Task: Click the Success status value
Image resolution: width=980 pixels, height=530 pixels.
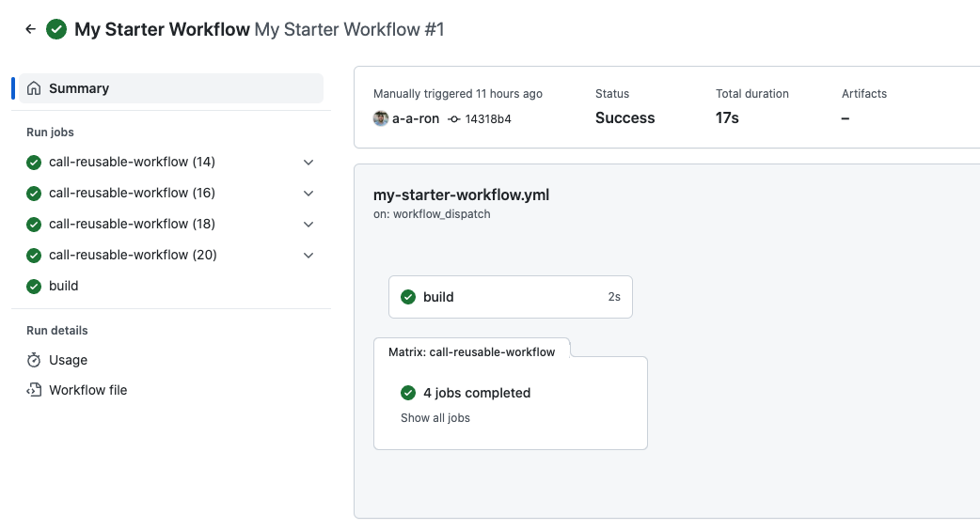Action: (x=625, y=118)
